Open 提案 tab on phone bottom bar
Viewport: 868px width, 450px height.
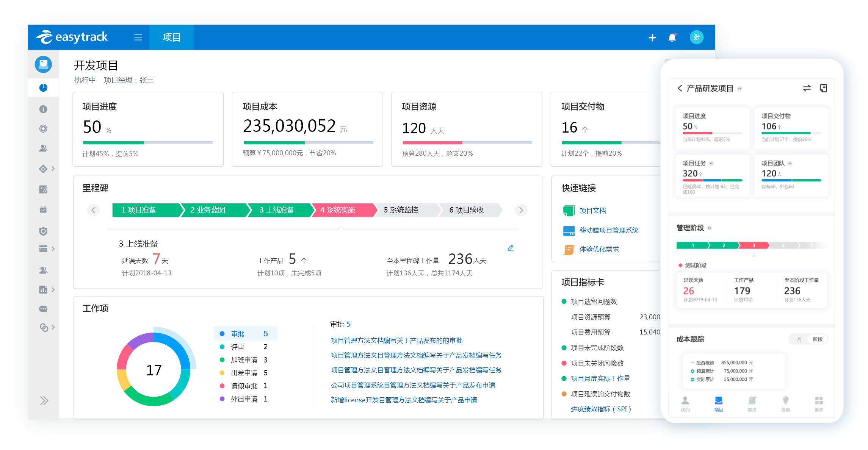[785, 404]
